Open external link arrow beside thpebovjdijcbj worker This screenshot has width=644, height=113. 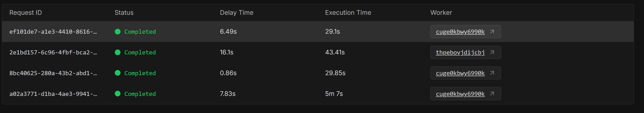(492, 52)
